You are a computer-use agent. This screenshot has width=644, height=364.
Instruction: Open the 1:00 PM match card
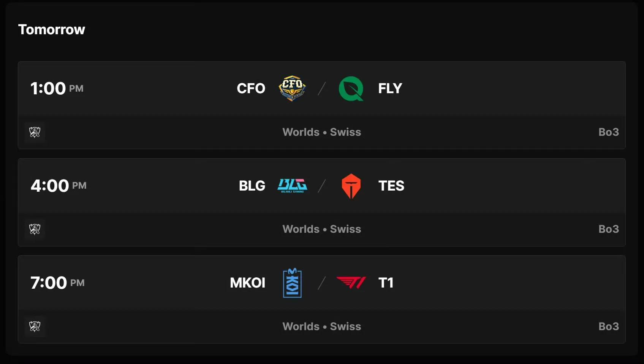(x=57, y=89)
